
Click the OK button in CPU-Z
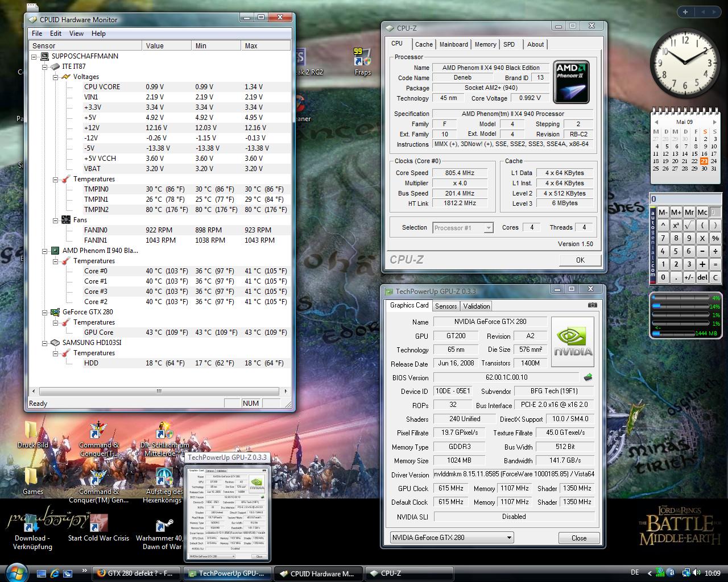click(580, 260)
